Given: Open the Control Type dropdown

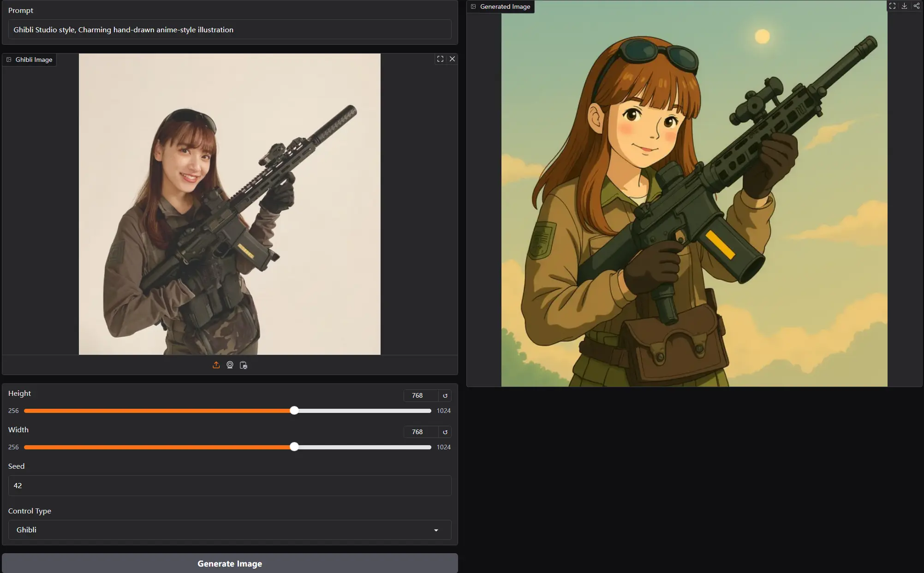Looking at the screenshot, I should coord(221,530).
